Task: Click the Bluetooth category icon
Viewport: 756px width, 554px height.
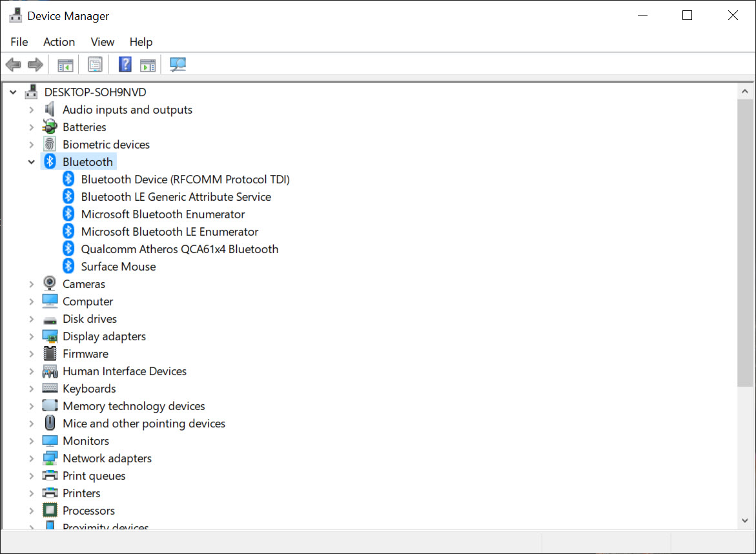Action: [50, 161]
